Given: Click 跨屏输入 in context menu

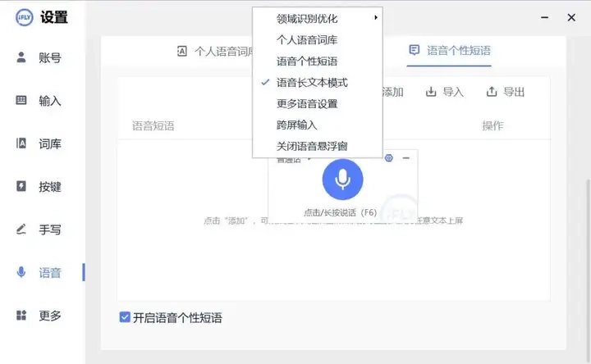Looking at the screenshot, I should pyautogui.click(x=296, y=125).
